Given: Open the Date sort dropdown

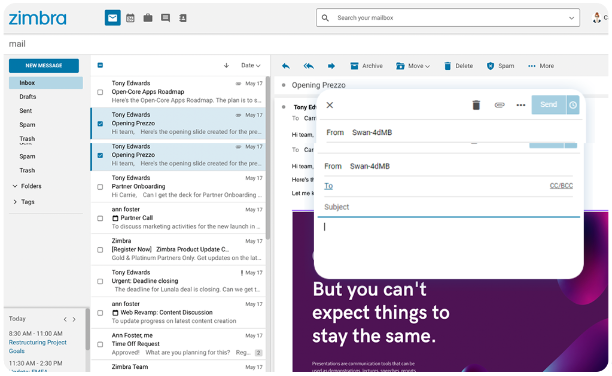Looking at the screenshot, I should tap(251, 66).
